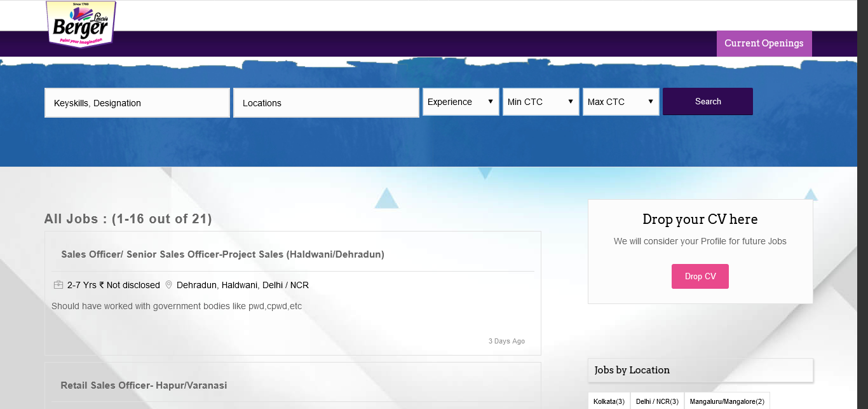Click the rupee symbol beside Not disclosed
This screenshot has height=409, width=868.
(102, 285)
